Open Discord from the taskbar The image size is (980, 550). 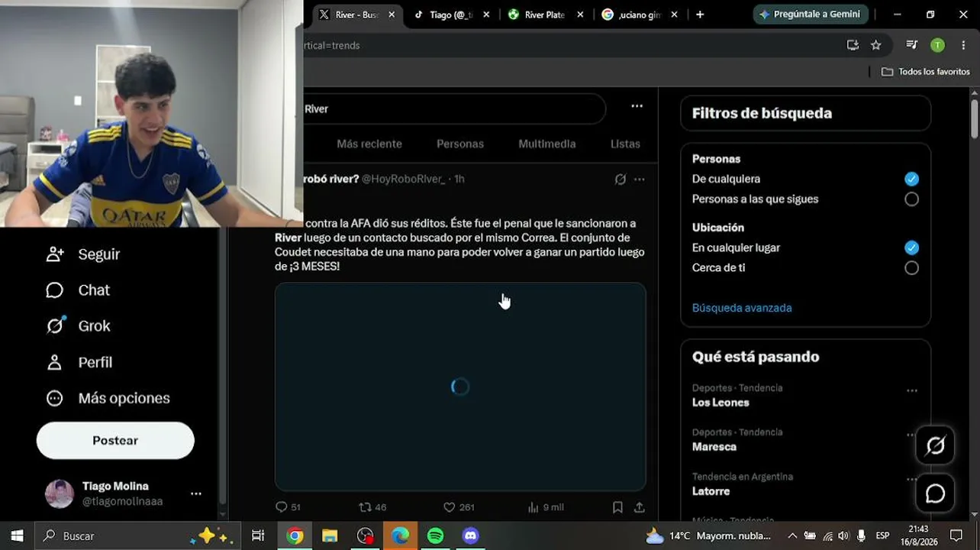[471, 536]
